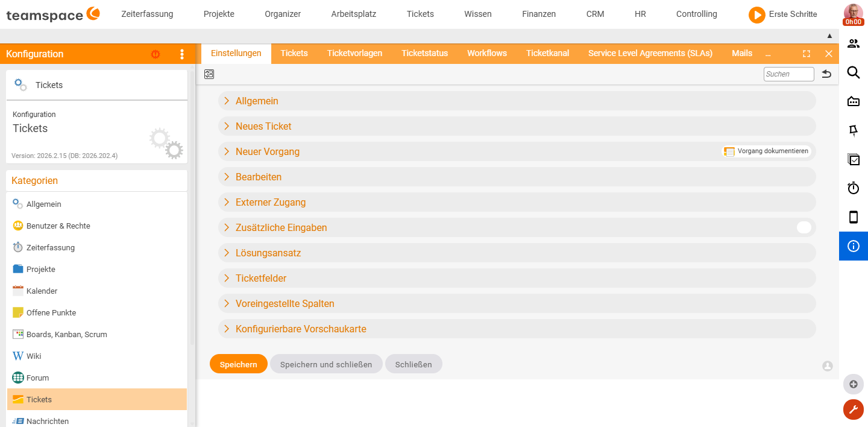Open the Offene Punkte category
This screenshot has height=427, width=868.
pyautogui.click(x=96, y=313)
